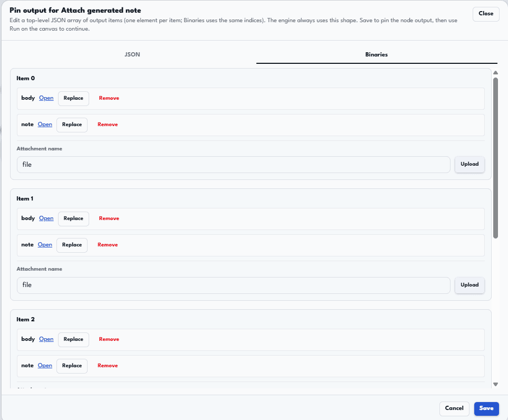Remove the Item 0 note binary
508x420 pixels.
tap(108, 125)
